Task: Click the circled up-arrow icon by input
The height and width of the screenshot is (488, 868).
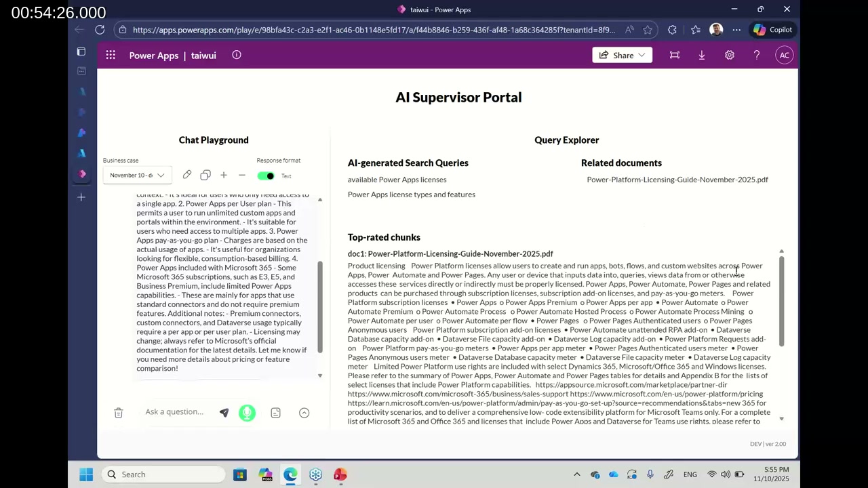Action: tap(304, 413)
